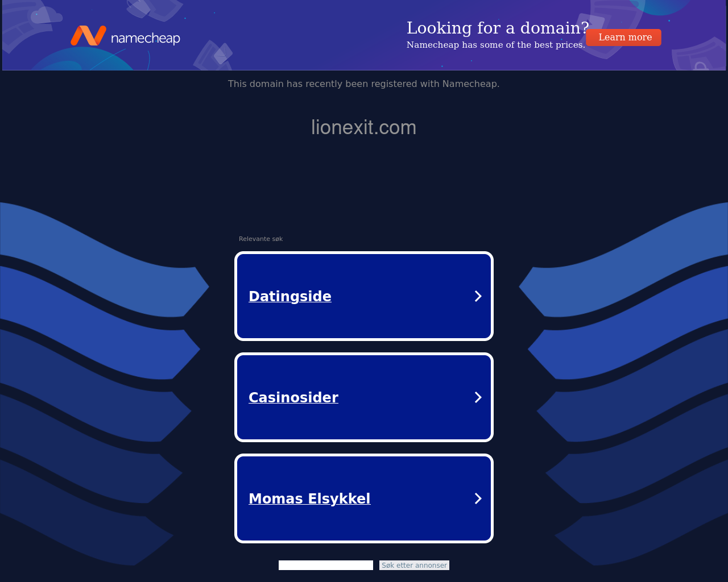Viewport: 728px width, 582px height.
Task: Click the best prices tagline text
Action: [495, 45]
